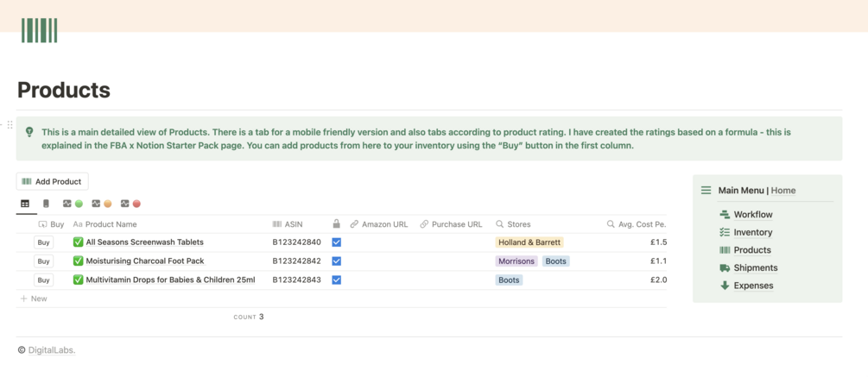Click the Morrisons store tag

click(x=516, y=261)
